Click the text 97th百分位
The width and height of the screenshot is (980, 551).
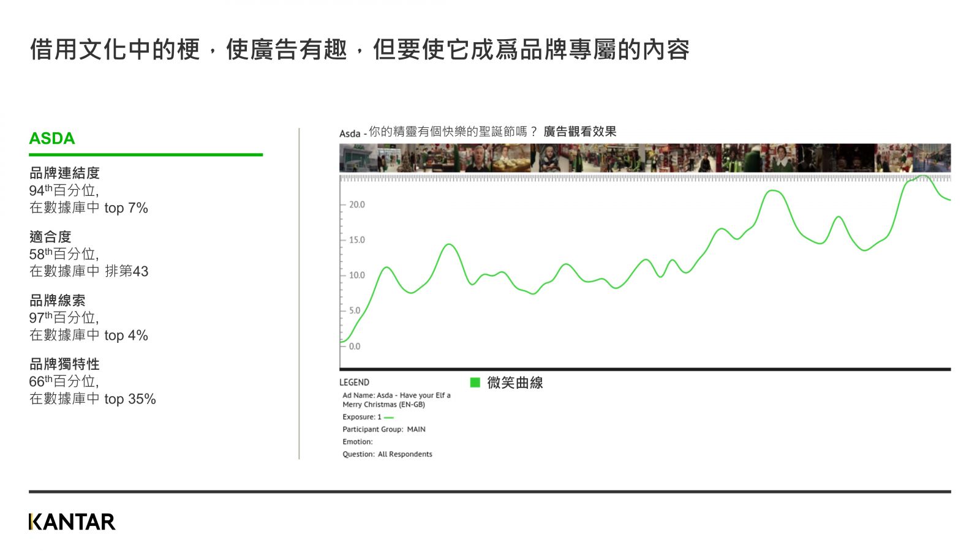pos(64,318)
